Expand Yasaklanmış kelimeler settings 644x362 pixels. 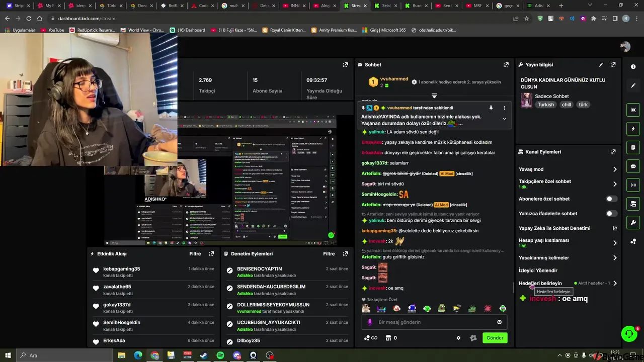pos(614,258)
